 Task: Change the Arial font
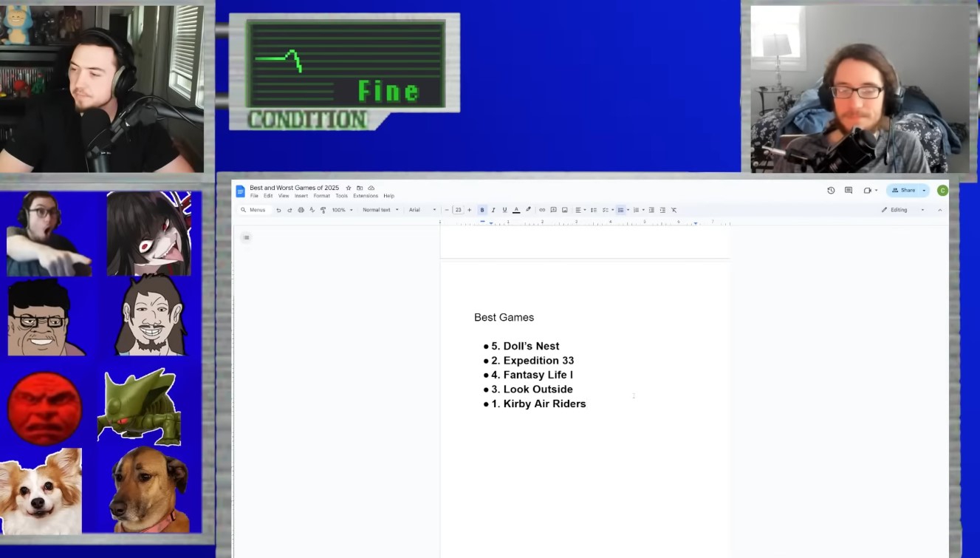tap(422, 210)
